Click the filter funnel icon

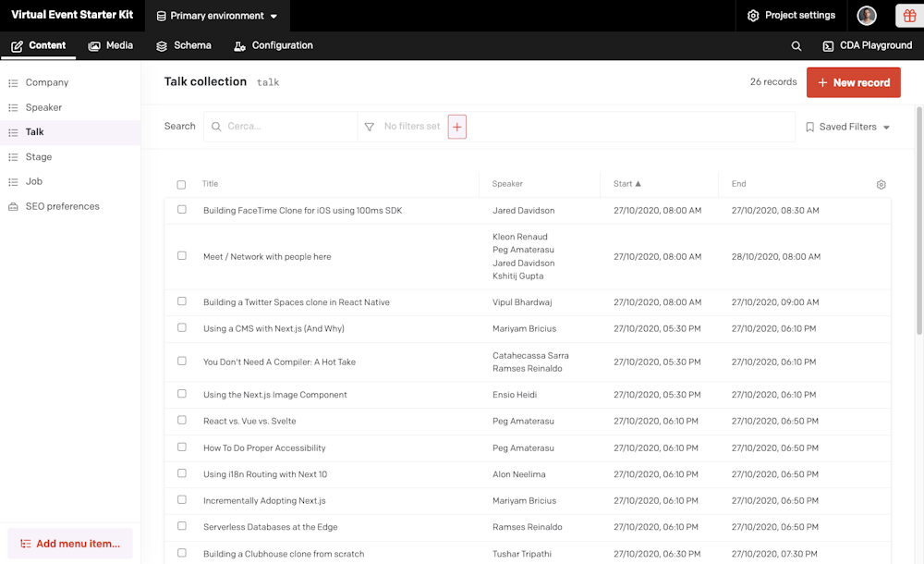pyautogui.click(x=370, y=127)
